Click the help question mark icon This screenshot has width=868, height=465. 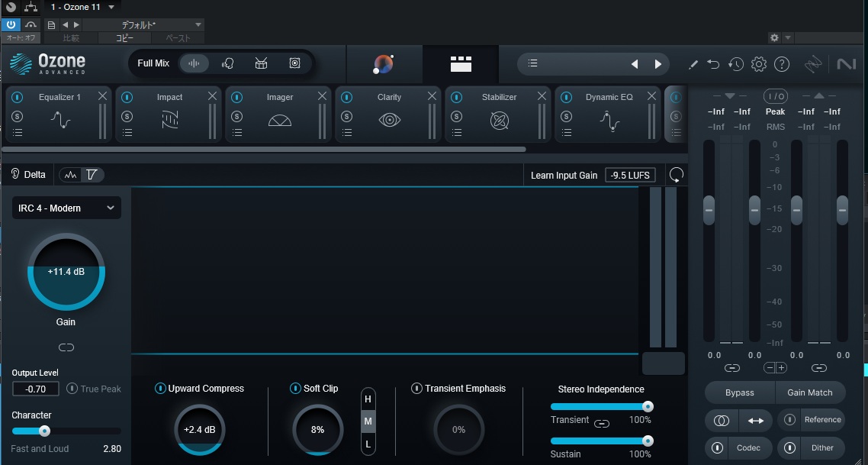pyautogui.click(x=781, y=64)
